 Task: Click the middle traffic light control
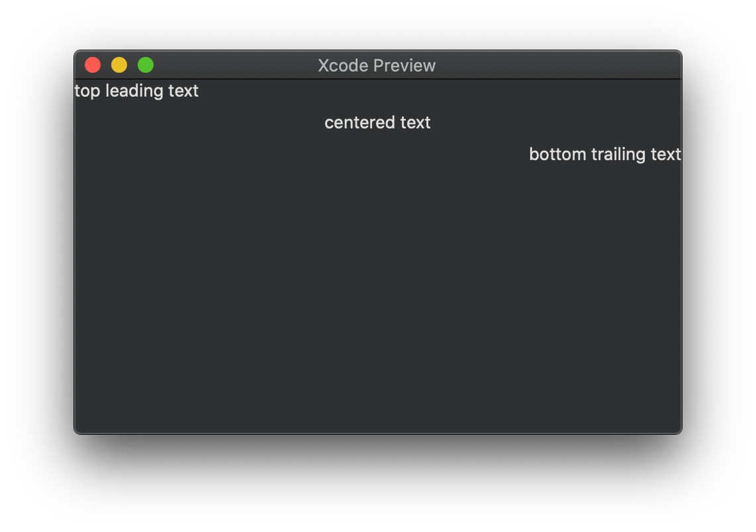click(119, 65)
